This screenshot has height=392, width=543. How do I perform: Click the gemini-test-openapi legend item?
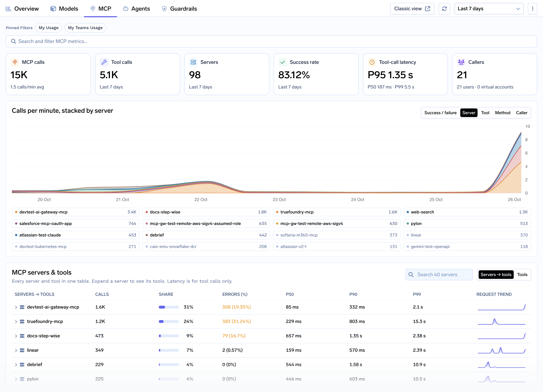tap(467, 246)
